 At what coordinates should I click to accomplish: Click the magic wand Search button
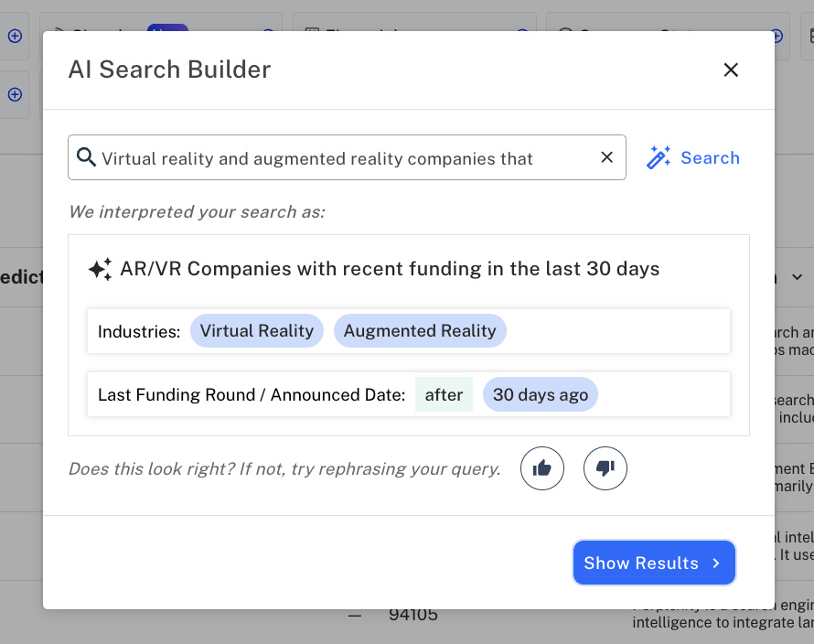pos(692,157)
